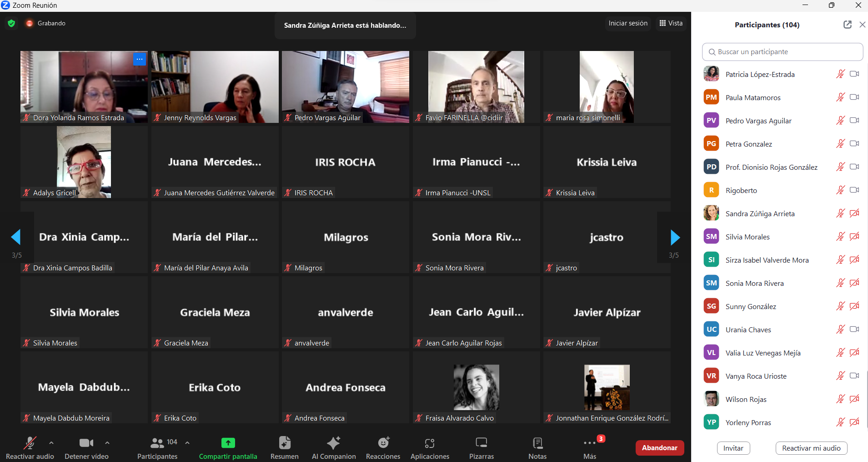Select Fraisa Alvarado Calvo profile picture tile
This screenshot has height=462, width=868.
click(476, 387)
